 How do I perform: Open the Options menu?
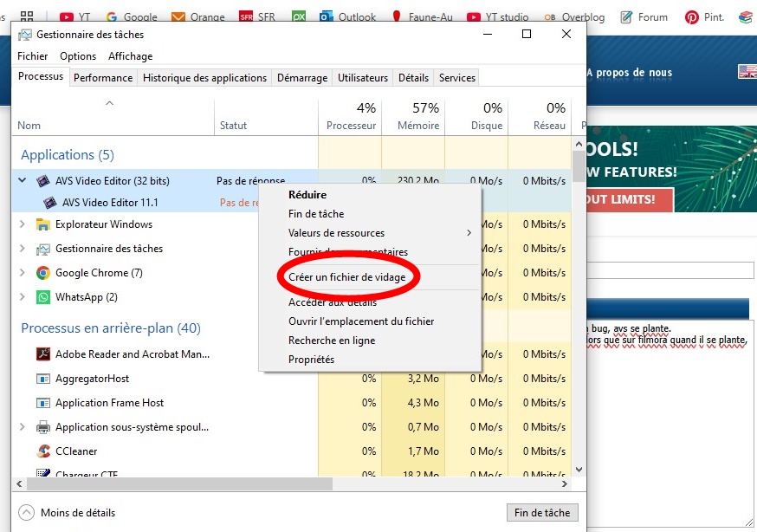(78, 56)
